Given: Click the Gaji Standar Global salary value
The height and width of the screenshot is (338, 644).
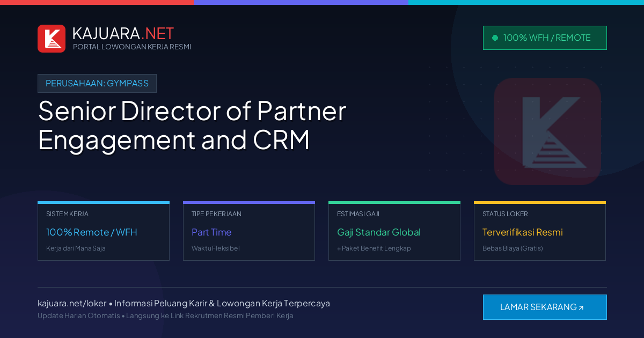Looking at the screenshot, I should pyautogui.click(x=379, y=232).
